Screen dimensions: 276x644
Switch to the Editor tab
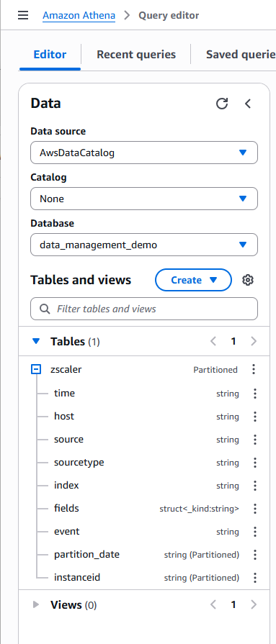pos(50,55)
